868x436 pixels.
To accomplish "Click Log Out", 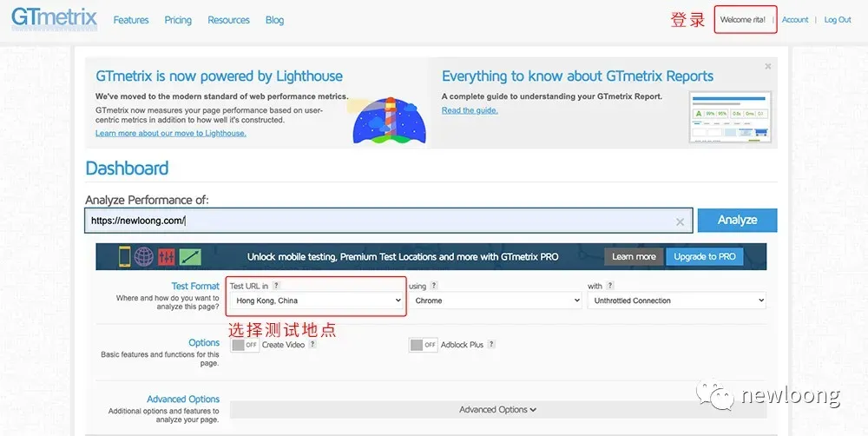I will click(x=838, y=19).
